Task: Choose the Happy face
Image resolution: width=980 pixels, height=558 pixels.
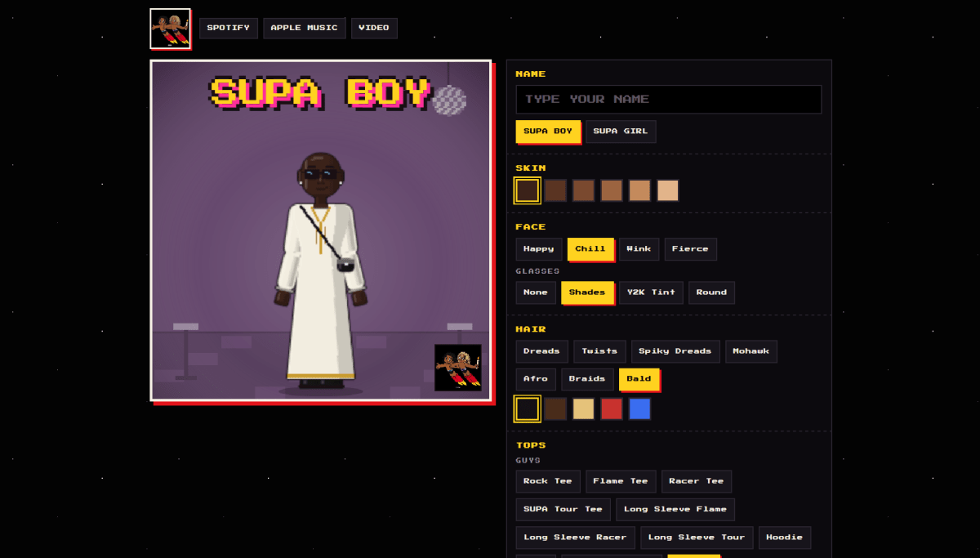Action: [x=539, y=249]
